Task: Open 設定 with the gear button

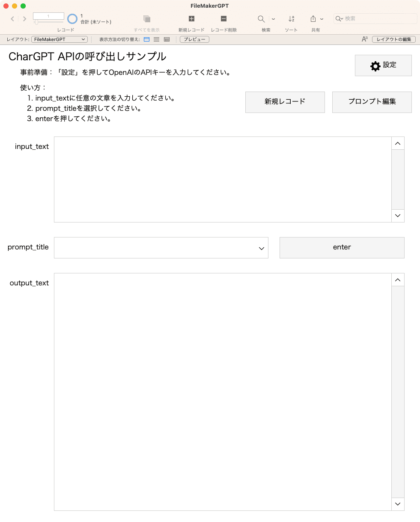Action: click(x=383, y=65)
